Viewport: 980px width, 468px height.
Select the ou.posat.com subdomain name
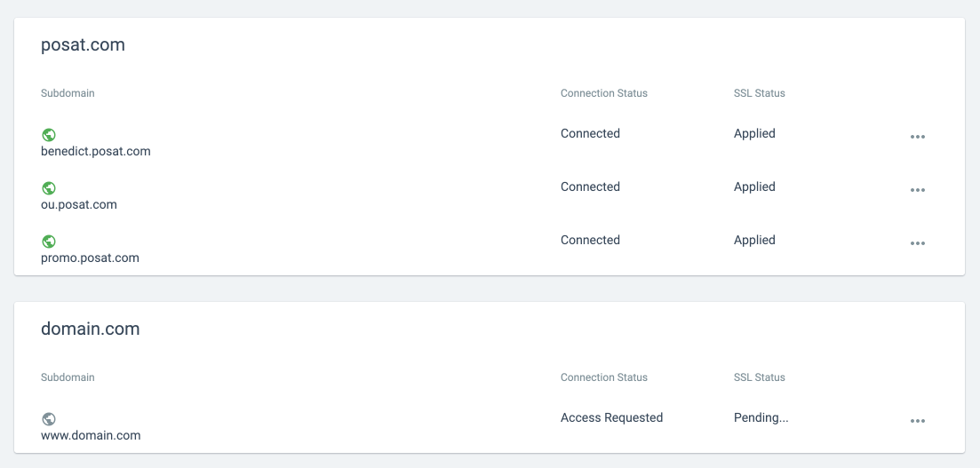coord(79,204)
